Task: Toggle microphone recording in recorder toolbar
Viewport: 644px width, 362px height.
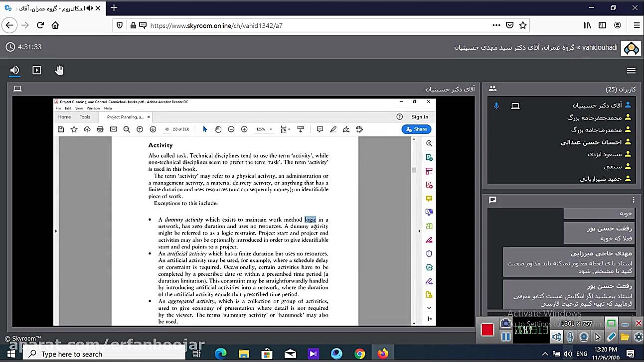Action: coord(570,337)
